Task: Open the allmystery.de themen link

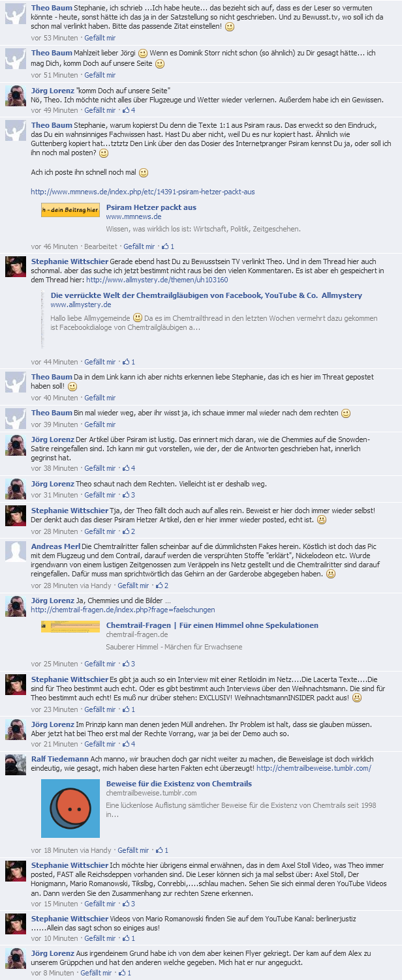Action: click(x=157, y=280)
